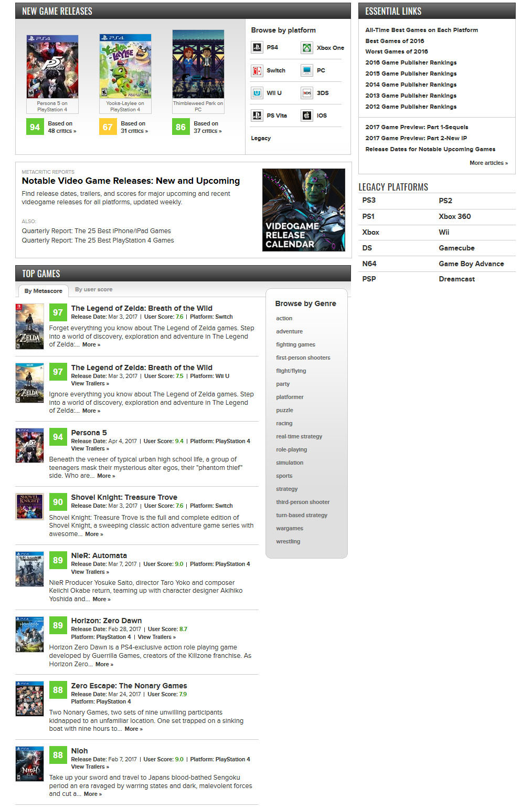Screen dimensions: 532x808
Task: Click Nioh box art thumbnail
Action: pyautogui.click(x=30, y=764)
